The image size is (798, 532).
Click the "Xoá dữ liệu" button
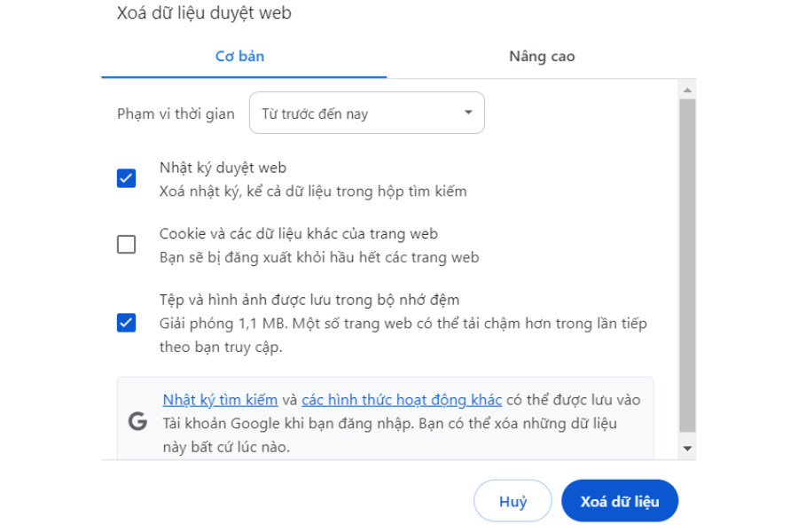(x=619, y=501)
